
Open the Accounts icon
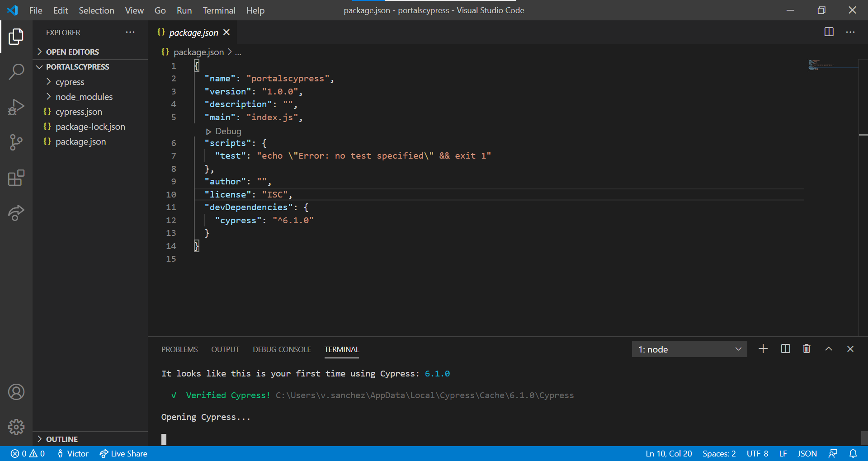pos(16,392)
